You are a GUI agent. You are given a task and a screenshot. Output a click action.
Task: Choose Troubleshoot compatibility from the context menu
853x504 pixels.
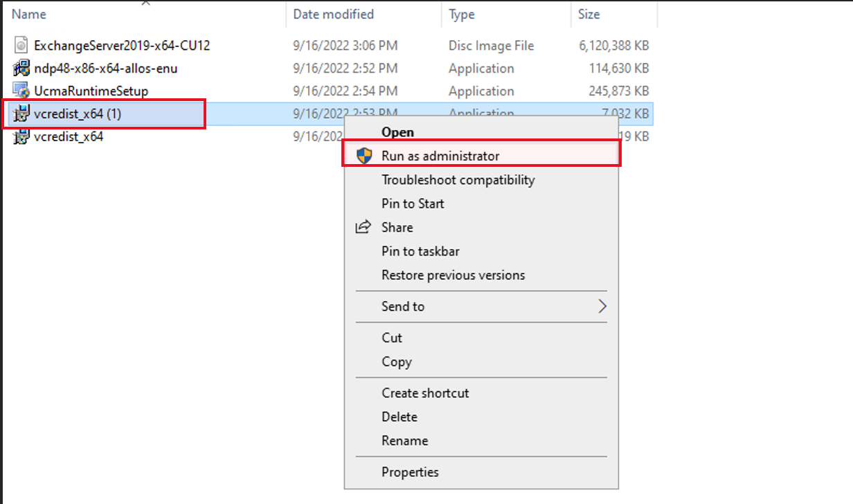(x=458, y=179)
